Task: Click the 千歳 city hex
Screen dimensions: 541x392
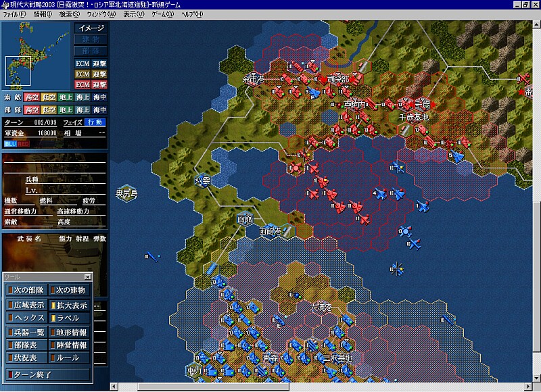Action: pos(422,104)
